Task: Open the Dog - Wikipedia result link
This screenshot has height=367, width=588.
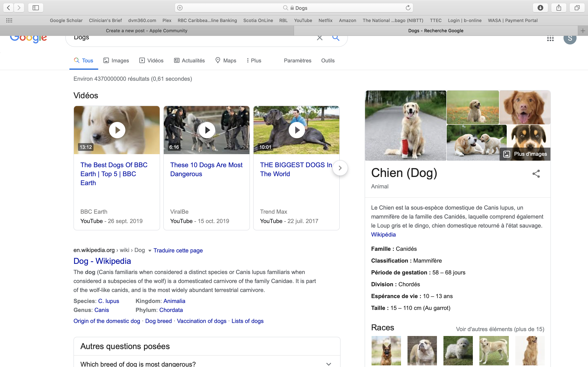Action: click(x=102, y=261)
